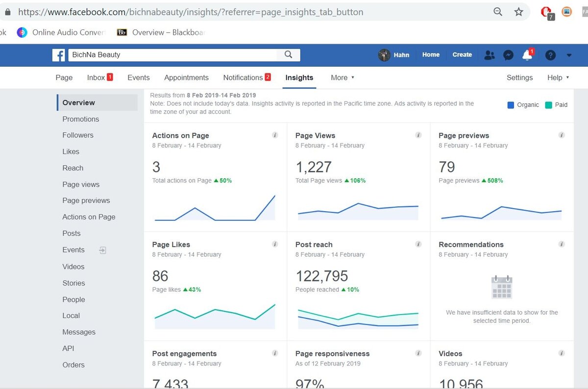Open Videos in the sidebar
The image size is (588, 389).
coord(73,267)
